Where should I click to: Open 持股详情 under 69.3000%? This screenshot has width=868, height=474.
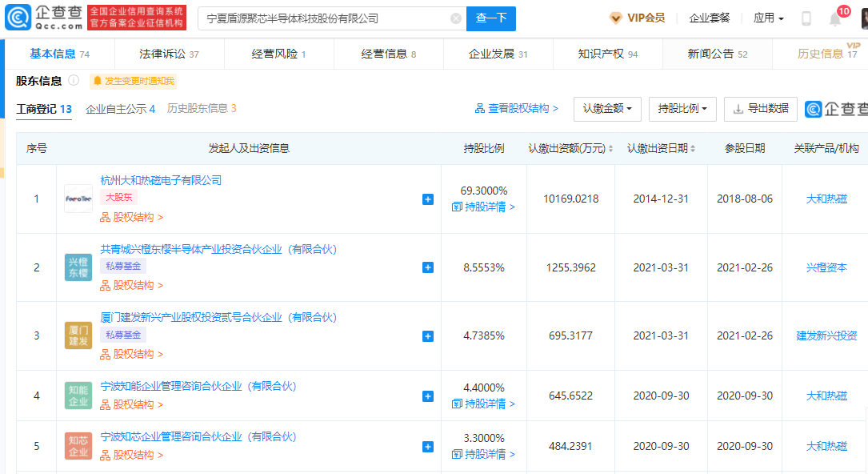[483, 207]
